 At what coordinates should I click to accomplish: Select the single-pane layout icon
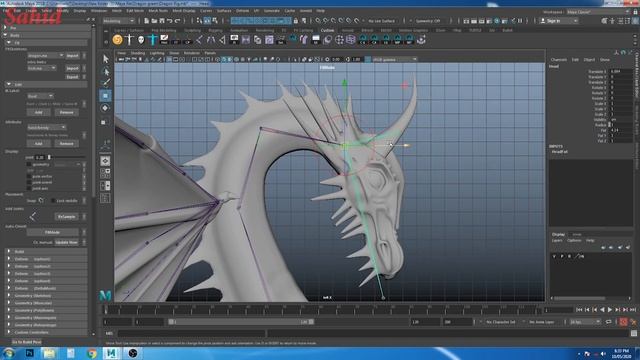point(105,161)
